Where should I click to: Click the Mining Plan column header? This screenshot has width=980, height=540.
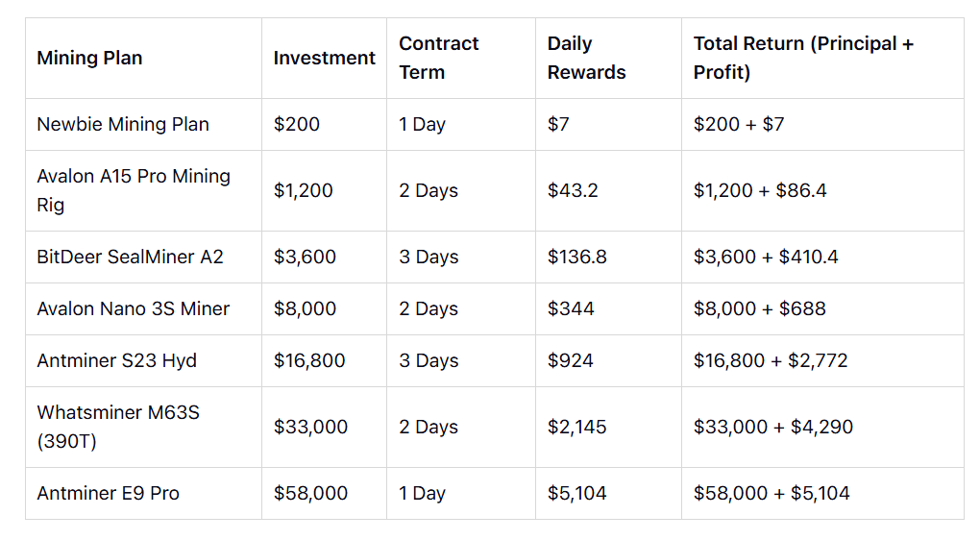tap(89, 59)
